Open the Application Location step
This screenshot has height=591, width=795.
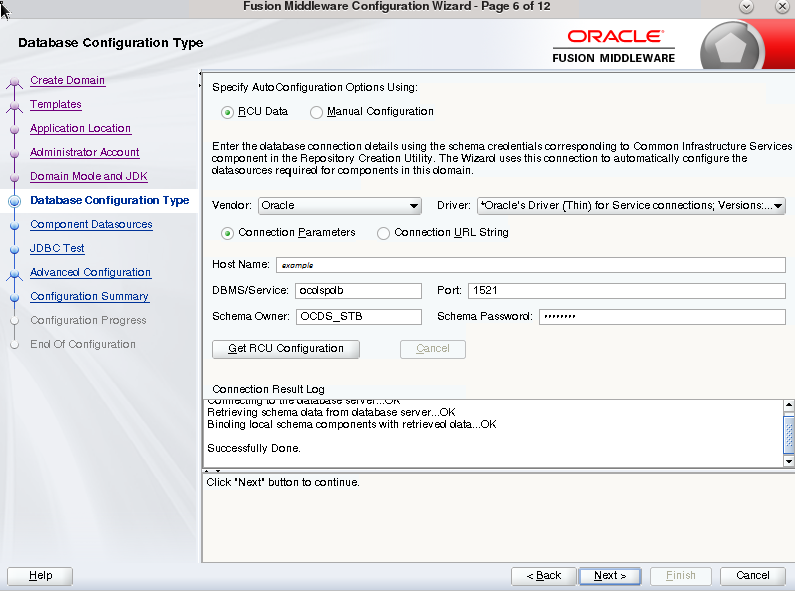point(81,128)
